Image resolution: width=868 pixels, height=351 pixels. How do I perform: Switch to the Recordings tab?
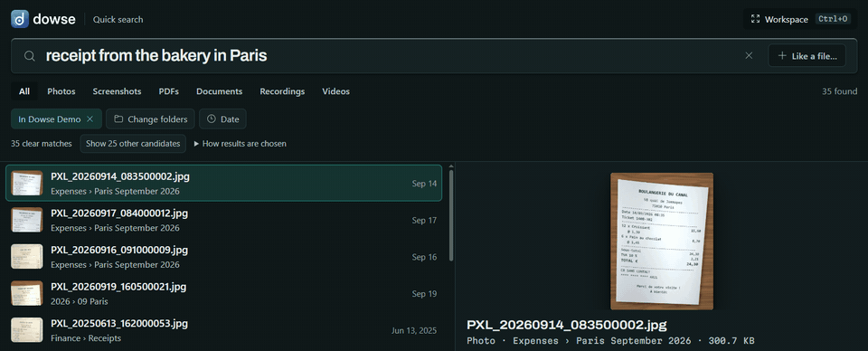click(282, 91)
